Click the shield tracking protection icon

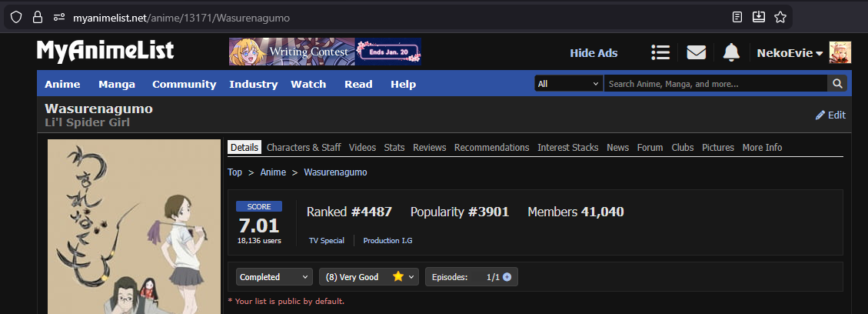point(16,17)
